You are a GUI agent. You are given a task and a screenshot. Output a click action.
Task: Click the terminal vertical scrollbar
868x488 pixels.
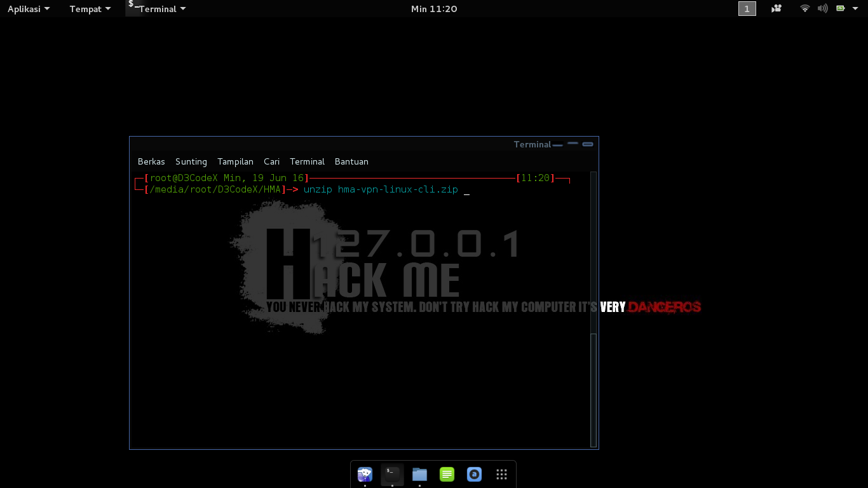click(593, 309)
